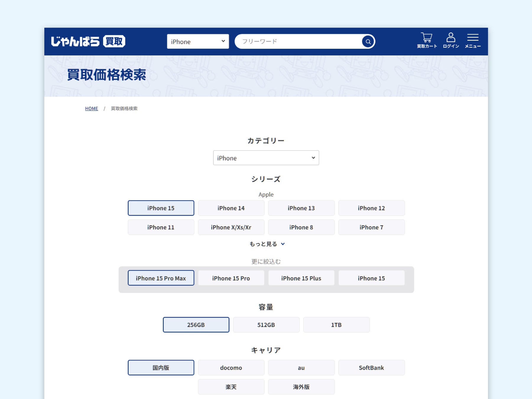Open the カテゴリー iPhone select box
Viewport: 532px width, 399px height.
coord(266,158)
